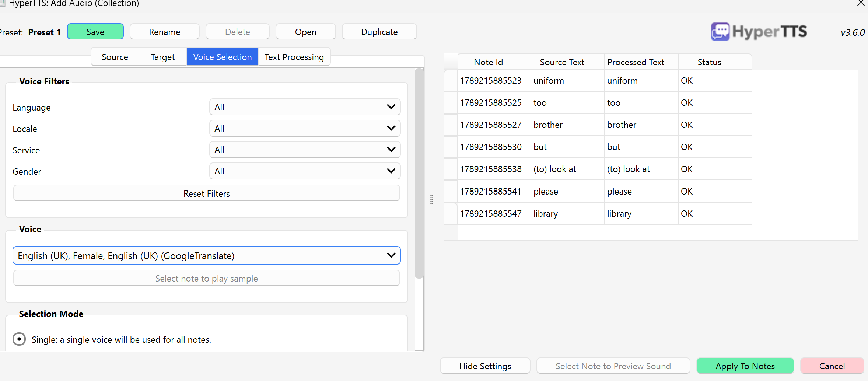
Task: Click Select note to play sample button
Action: [207, 278]
